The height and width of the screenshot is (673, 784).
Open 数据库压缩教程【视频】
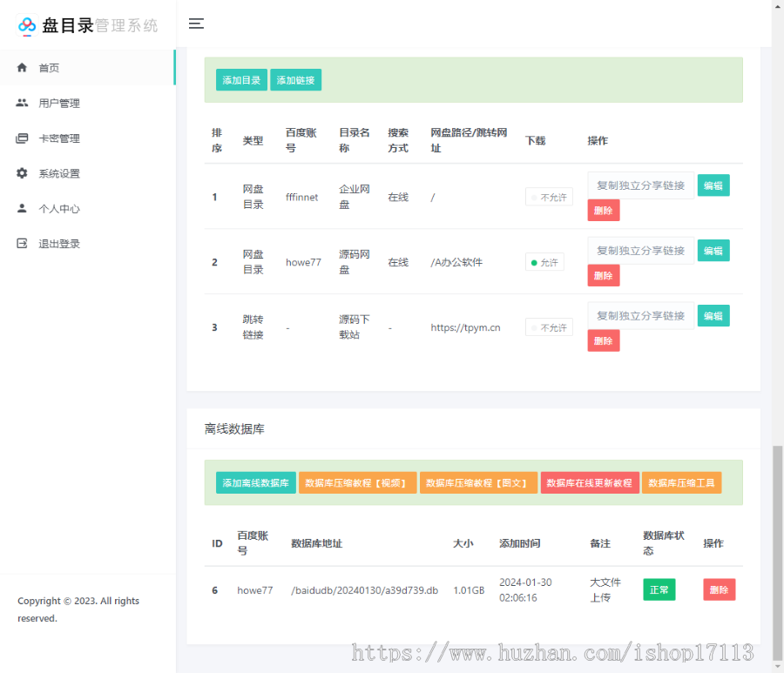click(357, 482)
